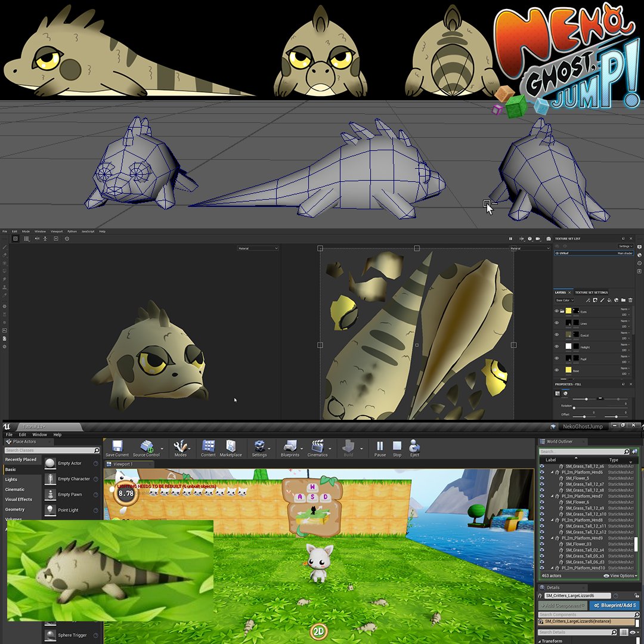Select the Geometry category in Place Actors
This screenshot has width=644, height=644.
(x=15, y=509)
